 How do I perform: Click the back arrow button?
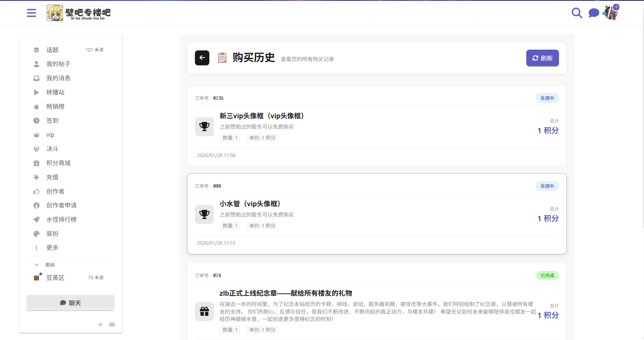coord(202,58)
